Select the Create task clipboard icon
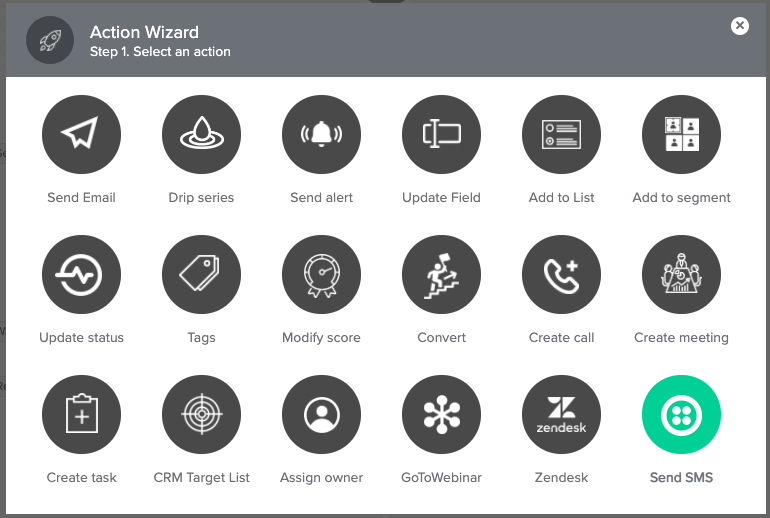 82,414
